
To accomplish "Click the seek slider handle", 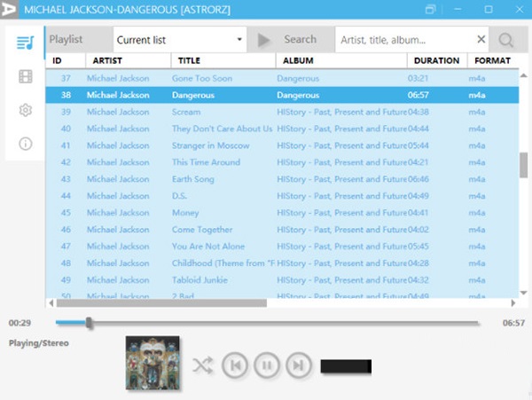I will 89,323.
